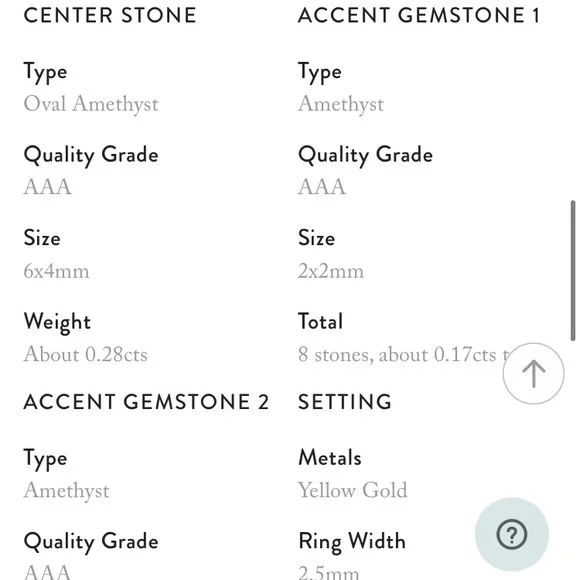Click the 2.5mm ring width value

[328, 573]
